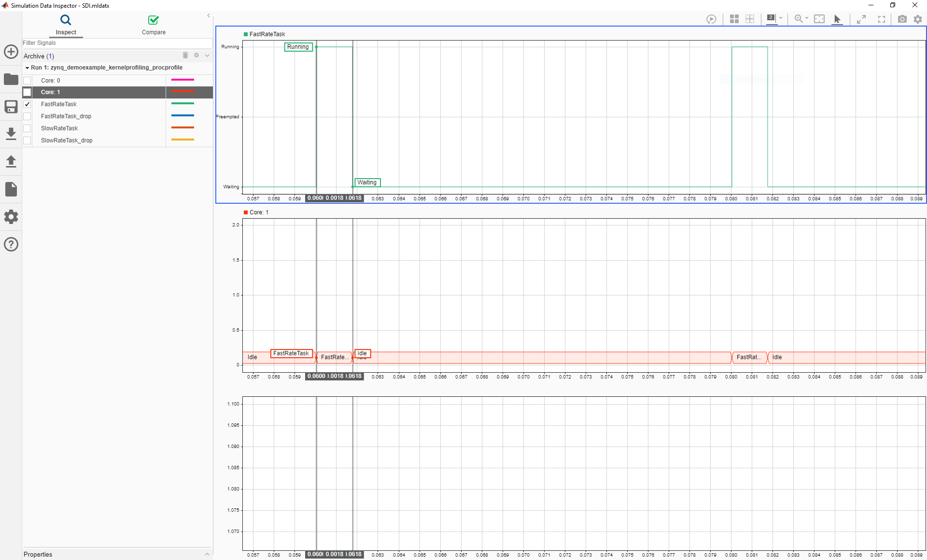Open preferences gear in the left sidebar
Viewport: 927px width, 560px height.
point(11,217)
